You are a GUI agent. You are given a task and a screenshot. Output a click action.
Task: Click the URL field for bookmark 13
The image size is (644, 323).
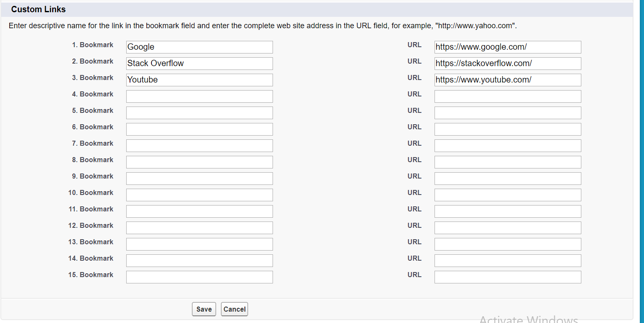point(508,244)
